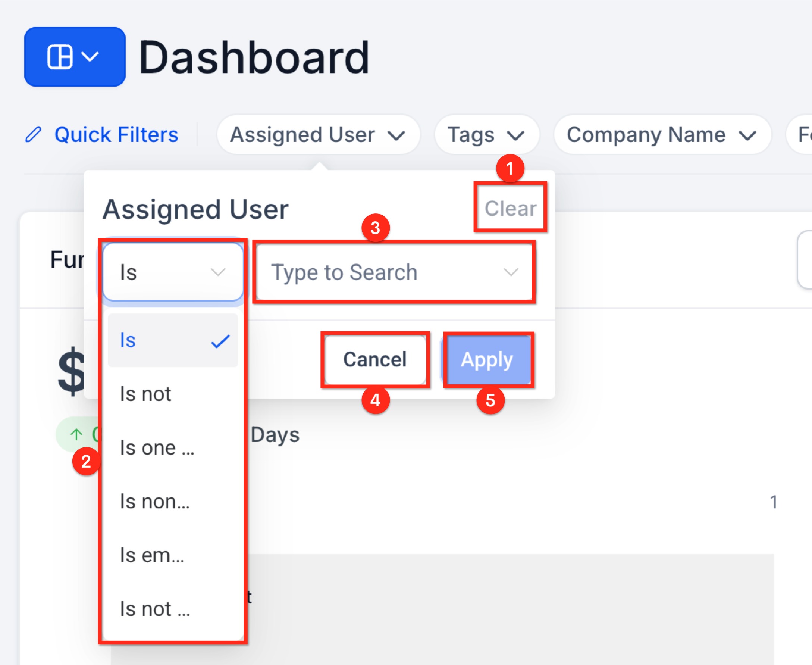812x665 pixels.
Task: Open the dashboard layout switcher button
Action: [75, 57]
